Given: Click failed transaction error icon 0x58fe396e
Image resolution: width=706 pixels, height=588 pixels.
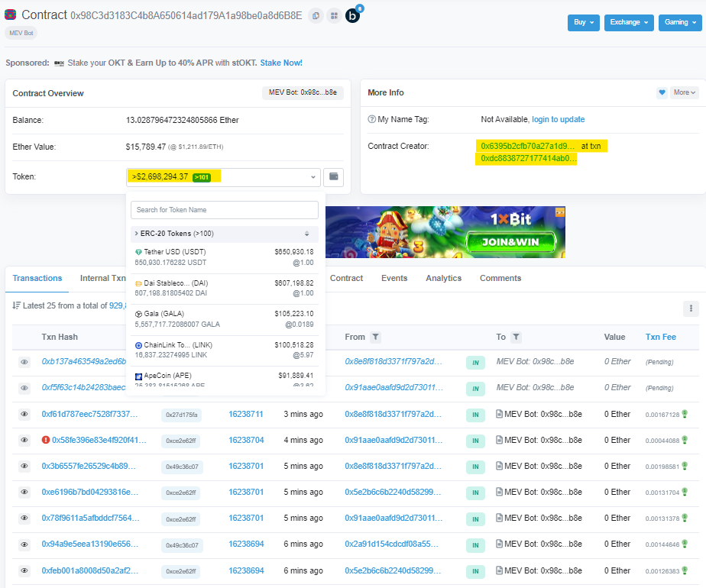Looking at the screenshot, I should coord(46,440).
